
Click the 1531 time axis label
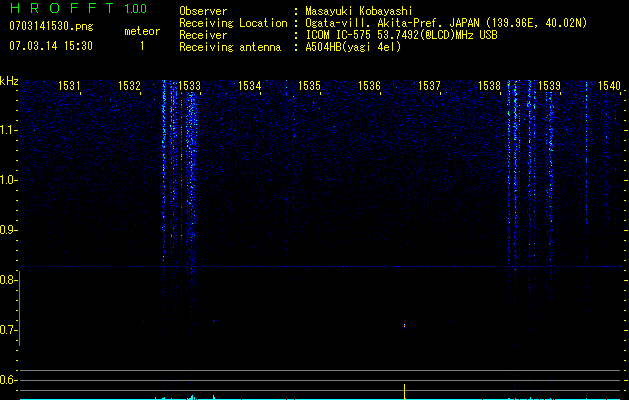(x=69, y=86)
